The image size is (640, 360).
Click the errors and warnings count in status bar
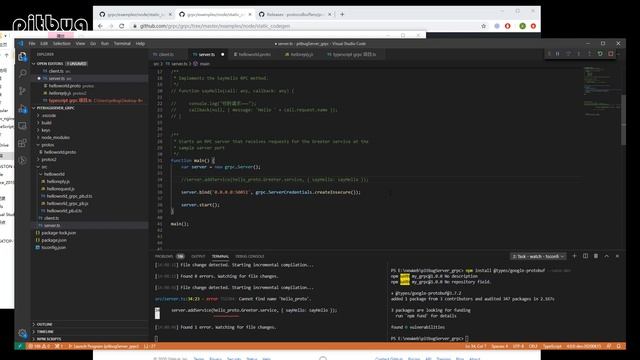39,346
